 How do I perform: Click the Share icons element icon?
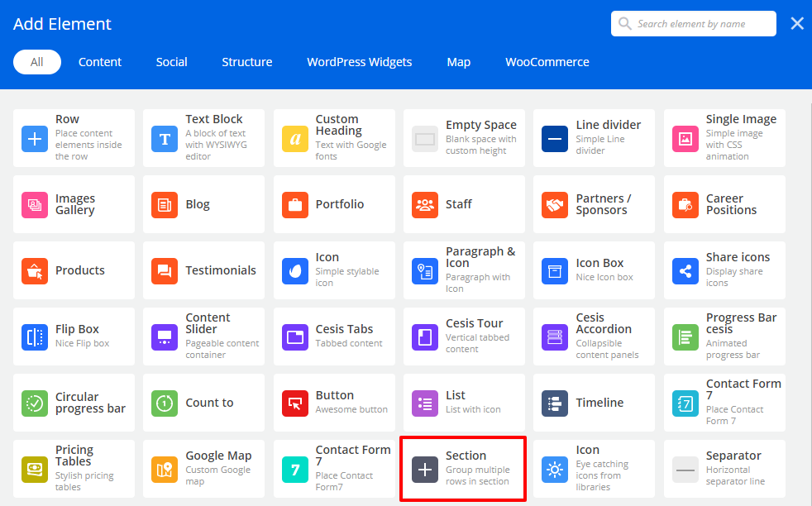click(685, 271)
